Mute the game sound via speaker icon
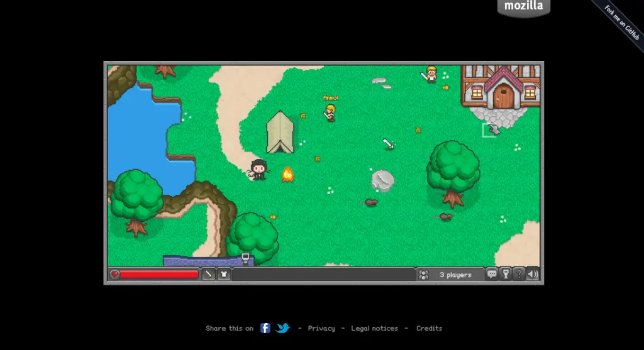Viewport: 644px width, 350px height. coord(533,275)
